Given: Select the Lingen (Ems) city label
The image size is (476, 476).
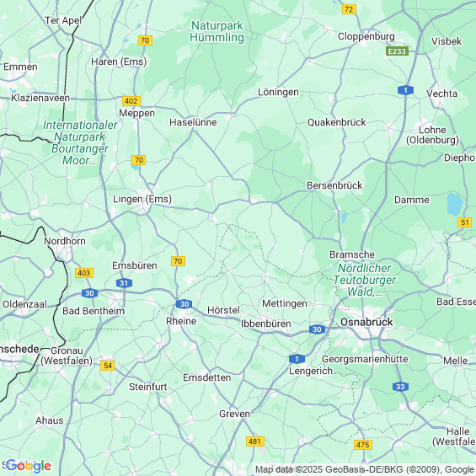Looking at the screenshot, I should point(142,199).
